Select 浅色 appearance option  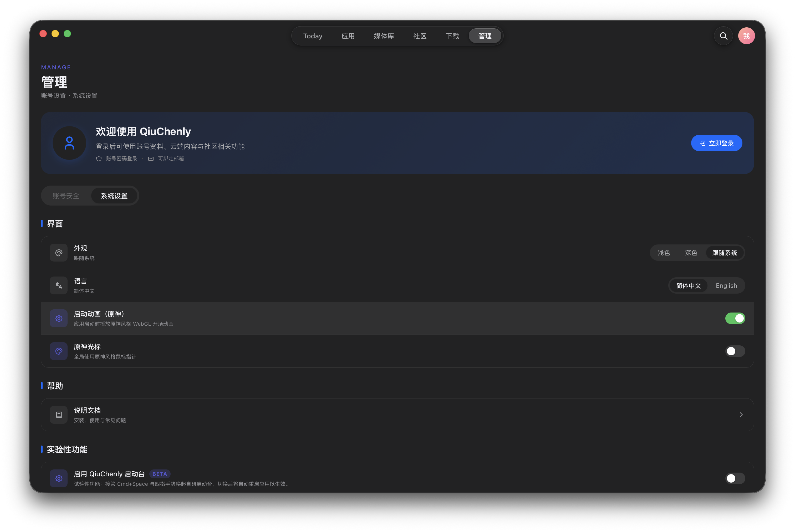[664, 253]
